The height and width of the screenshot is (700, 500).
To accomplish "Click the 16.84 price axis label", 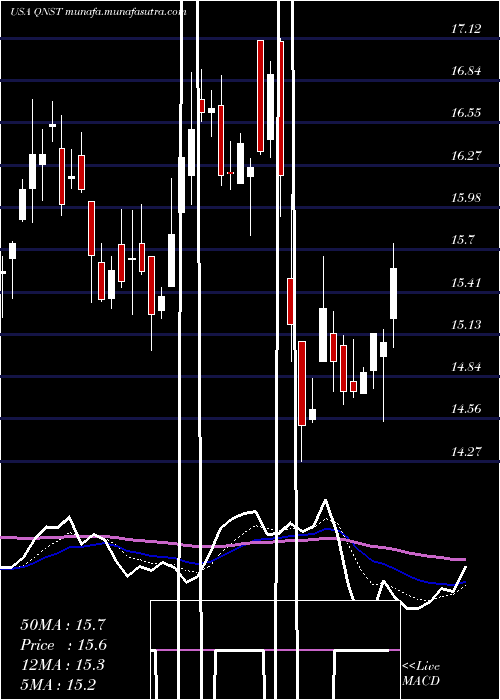I will pos(466,71).
